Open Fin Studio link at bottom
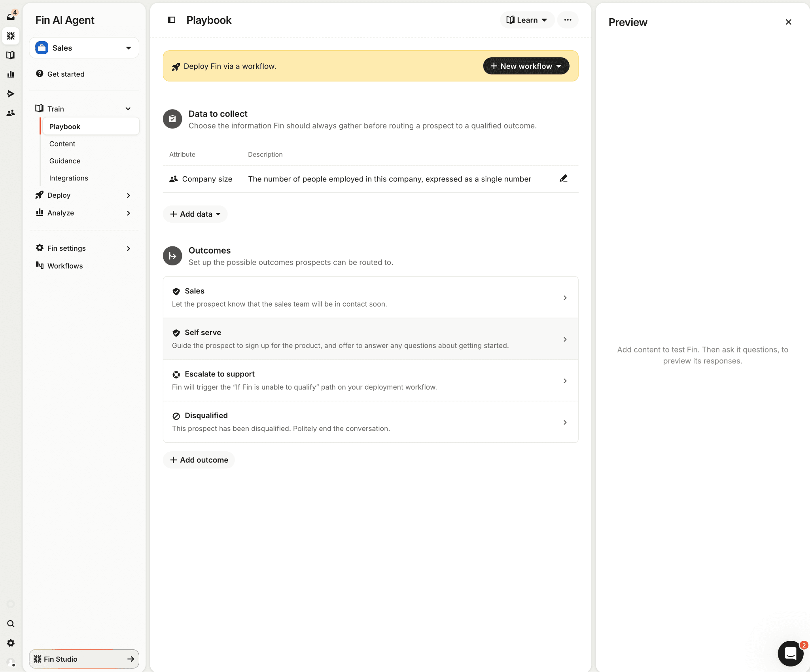Viewport: 810px width, 672px height. coord(84,659)
